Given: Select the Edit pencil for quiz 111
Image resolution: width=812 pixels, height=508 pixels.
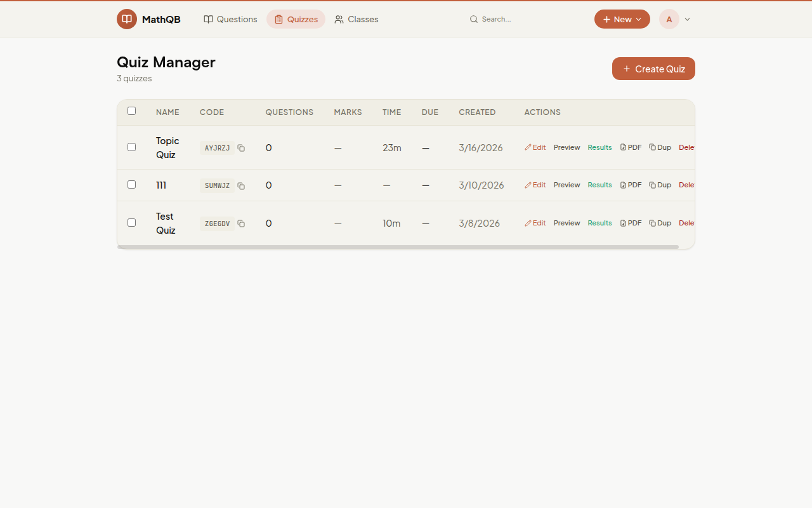Looking at the screenshot, I should 535,185.
